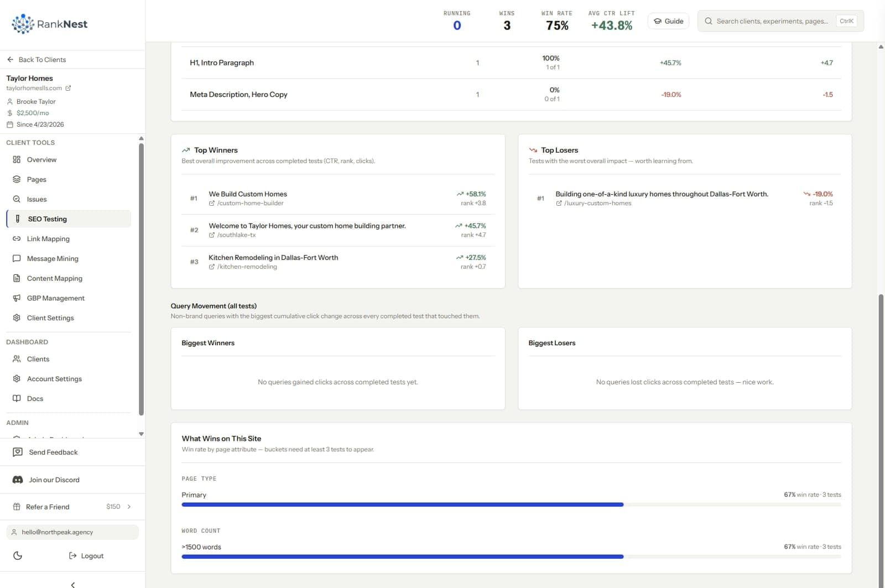The image size is (885, 588).
Task: Click the Pages layers icon
Action: (x=17, y=179)
